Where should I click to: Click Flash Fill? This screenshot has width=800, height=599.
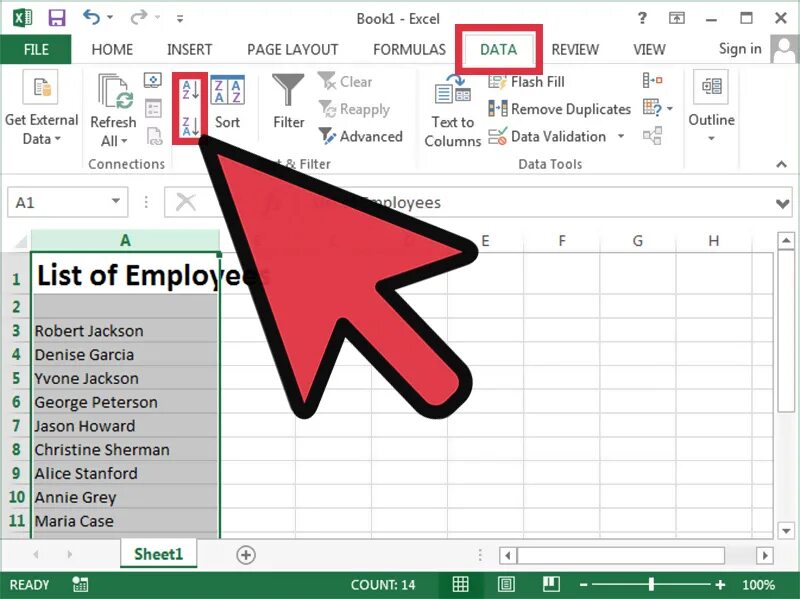(x=526, y=82)
